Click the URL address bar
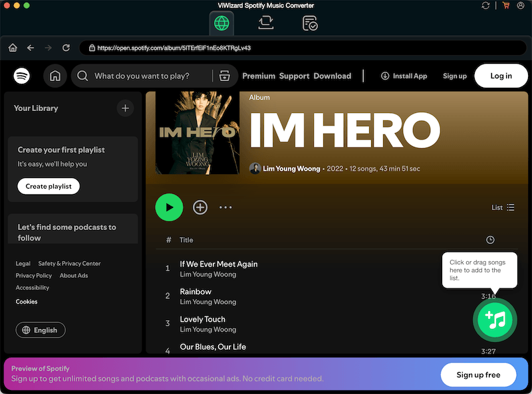 coord(303,48)
